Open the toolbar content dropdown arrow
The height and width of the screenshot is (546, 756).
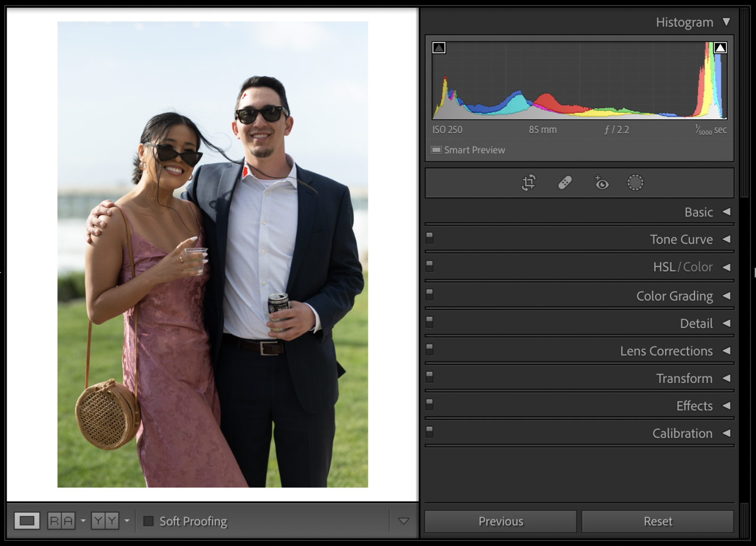(403, 521)
